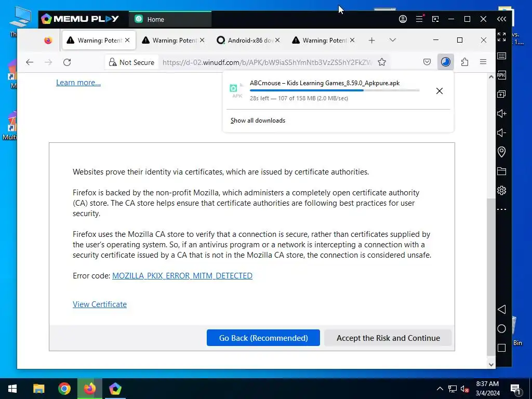Reload the current page
532x399 pixels.
pos(67,62)
